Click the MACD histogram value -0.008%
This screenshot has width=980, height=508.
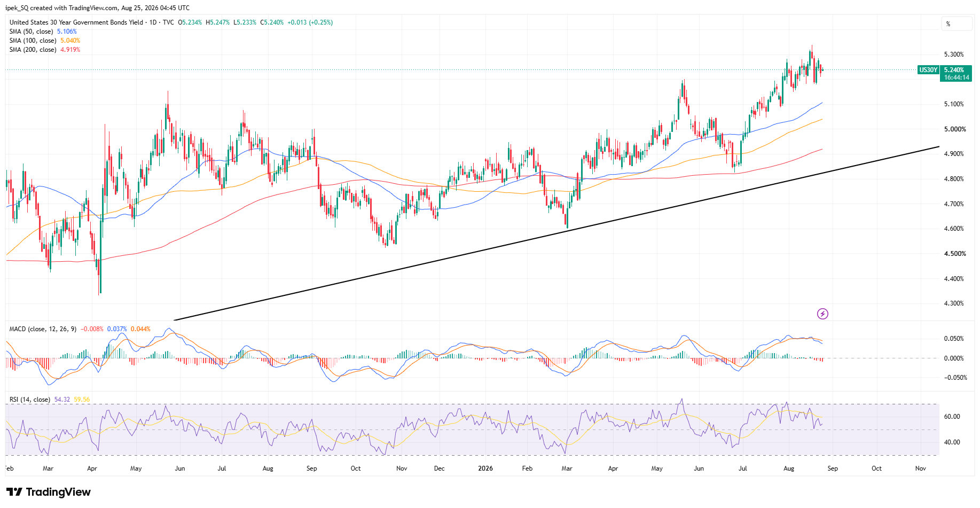click(92, 329)
